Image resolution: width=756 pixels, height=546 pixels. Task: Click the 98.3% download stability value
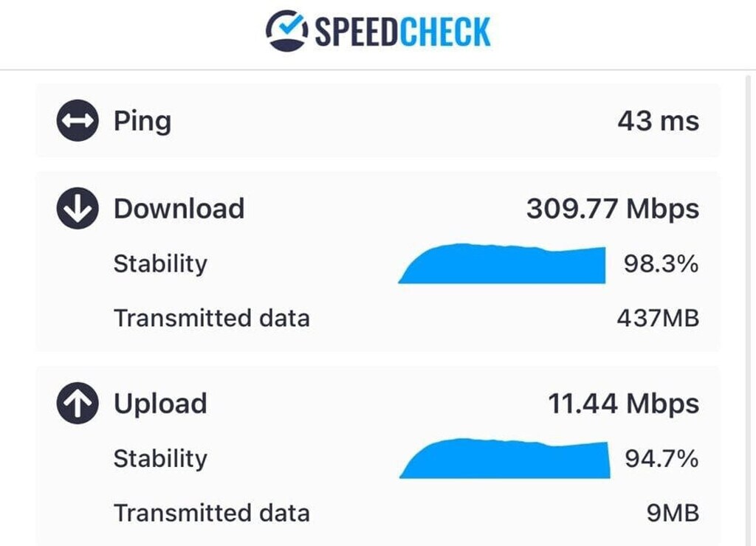(661, 263)
